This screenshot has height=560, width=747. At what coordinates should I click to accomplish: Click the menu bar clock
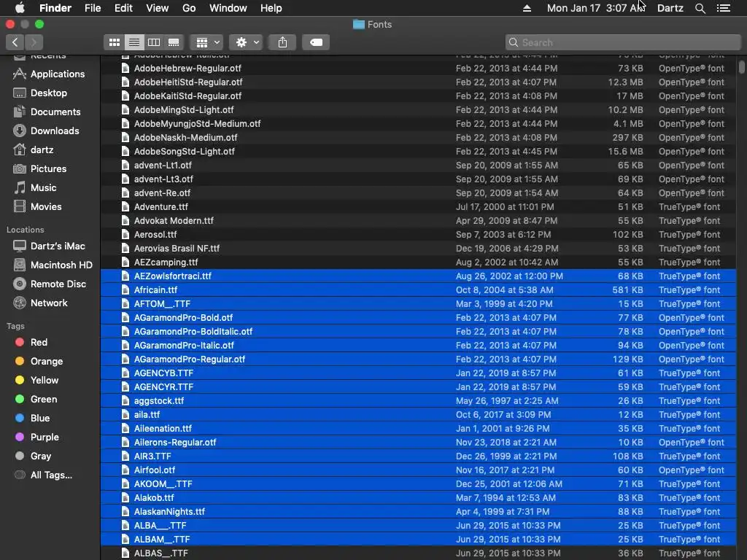tap(596, 8)
